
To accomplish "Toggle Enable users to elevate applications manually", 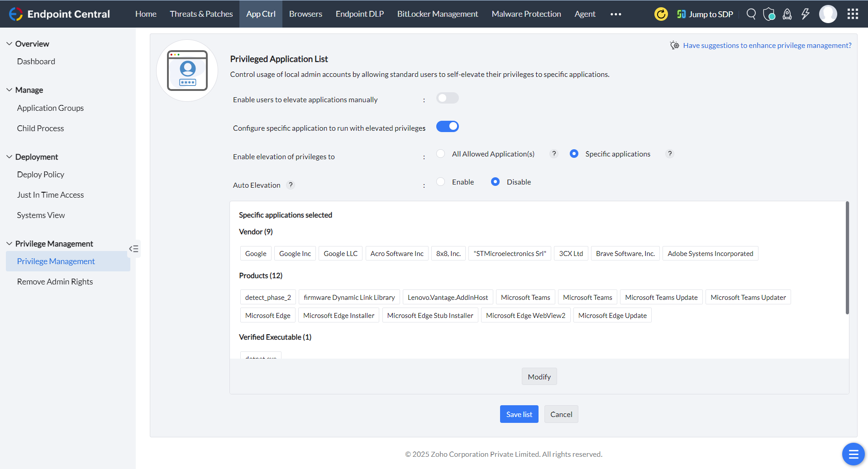I will point(448,98).
